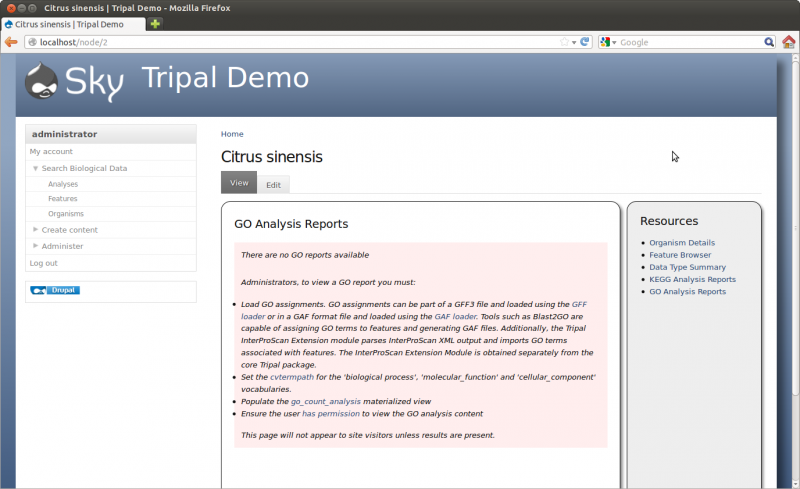Open new tab with plus icon

coord(155,23)
